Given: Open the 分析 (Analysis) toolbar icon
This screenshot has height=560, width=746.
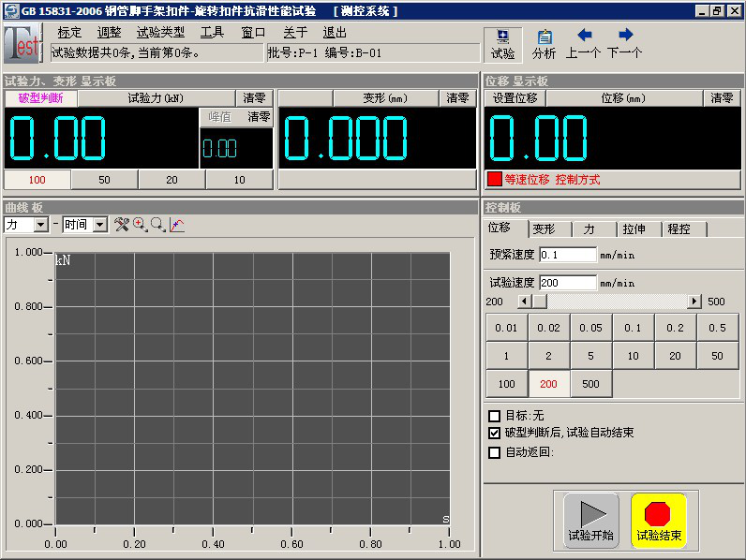Looking at the screenshot, I should [x=544, y=44].
